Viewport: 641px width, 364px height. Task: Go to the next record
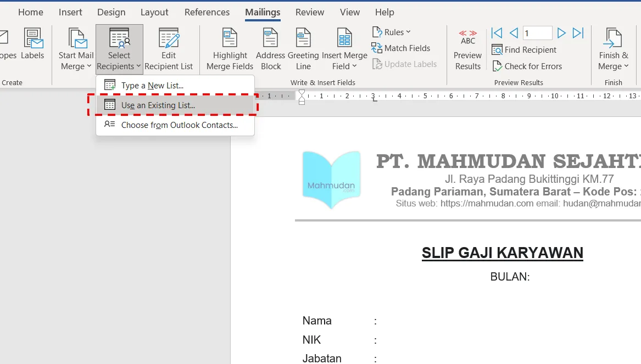tap(561, 33)
